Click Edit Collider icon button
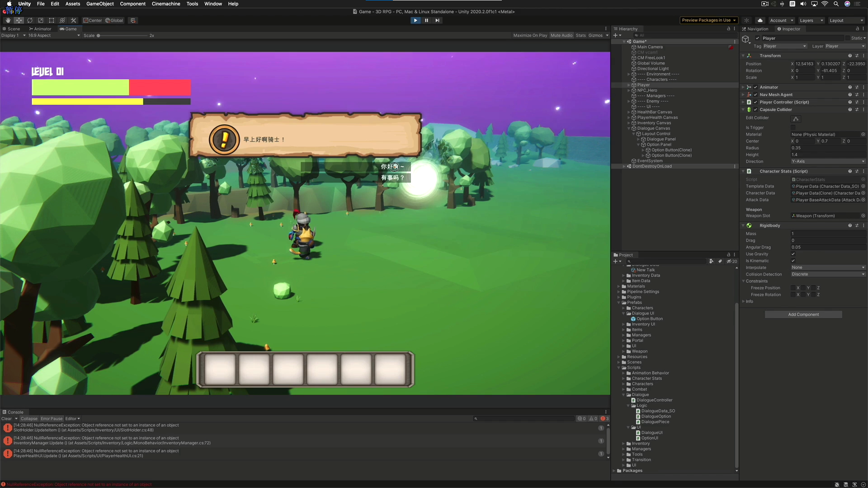Screen dimensions: 868x488 point(796,118)
